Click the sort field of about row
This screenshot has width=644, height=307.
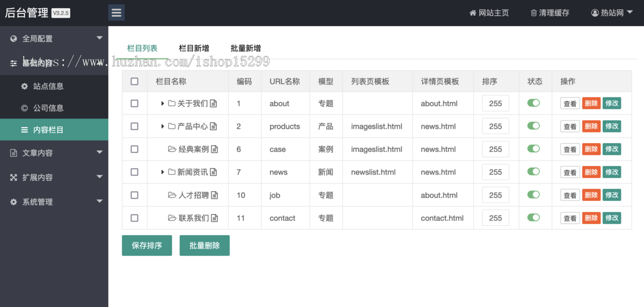pos(495,104)
